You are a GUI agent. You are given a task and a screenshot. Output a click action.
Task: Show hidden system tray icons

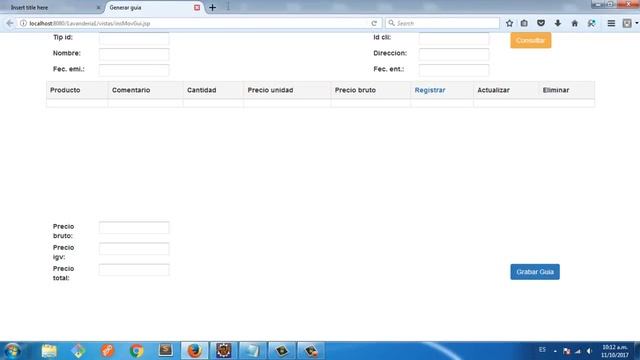[555, 351]
